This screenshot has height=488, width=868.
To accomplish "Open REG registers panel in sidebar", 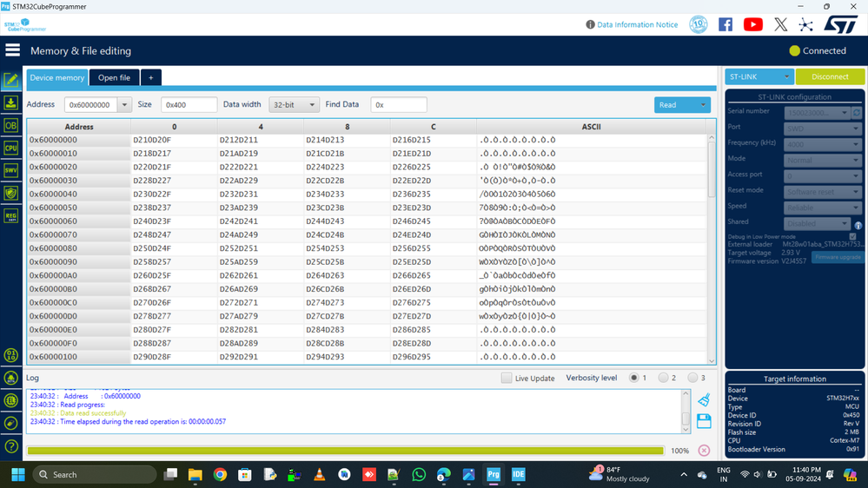I will 11,216.
